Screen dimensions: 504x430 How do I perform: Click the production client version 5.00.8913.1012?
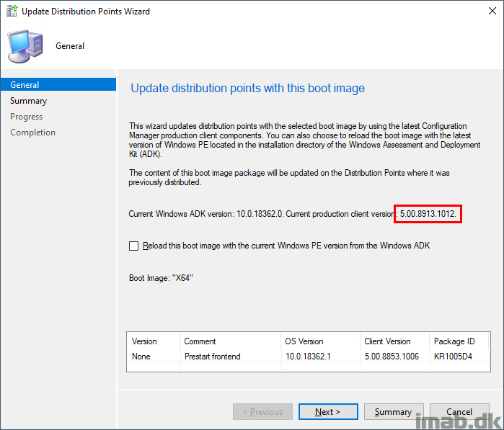pos(428,214)
